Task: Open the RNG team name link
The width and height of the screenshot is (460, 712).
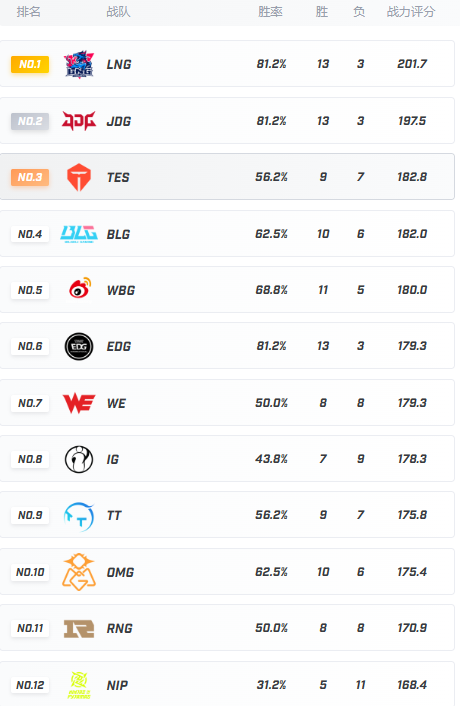Action: point(120,628)
